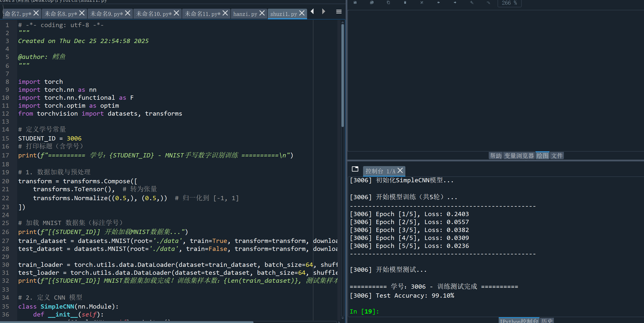Viewport: 644px width, 323px height.
Task: Click the save all plots icon
Action: click(372, 2)
